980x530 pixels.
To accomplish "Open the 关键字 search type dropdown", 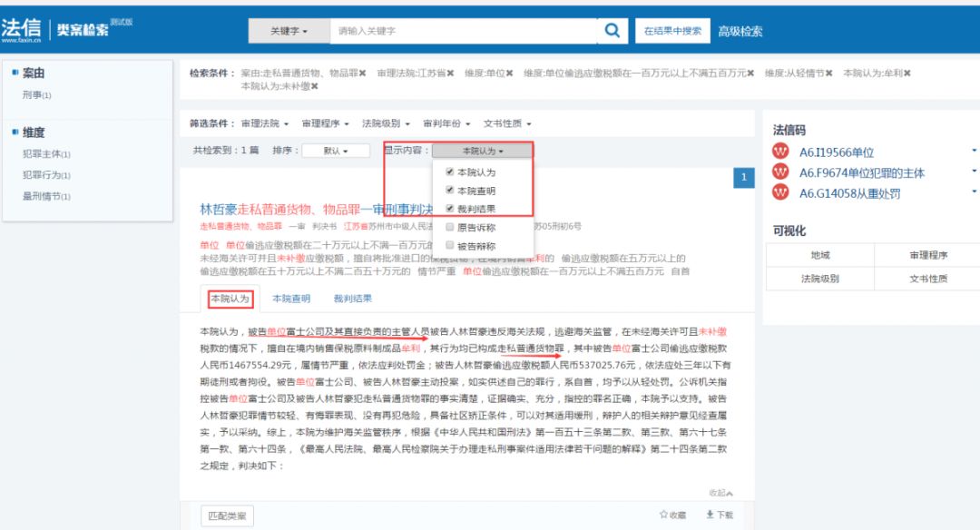I will [289, 31].
